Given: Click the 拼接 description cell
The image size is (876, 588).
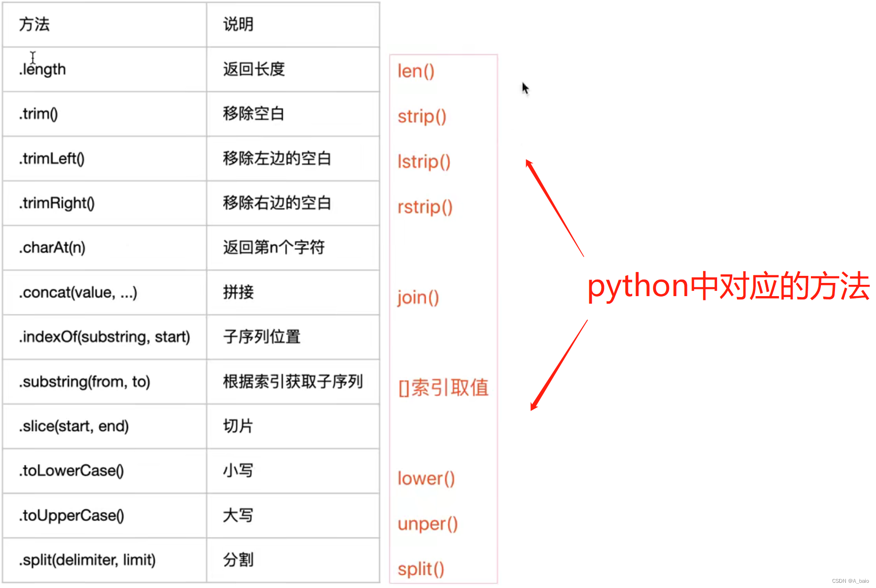Looking at the screenshot, I should point(293,293).
